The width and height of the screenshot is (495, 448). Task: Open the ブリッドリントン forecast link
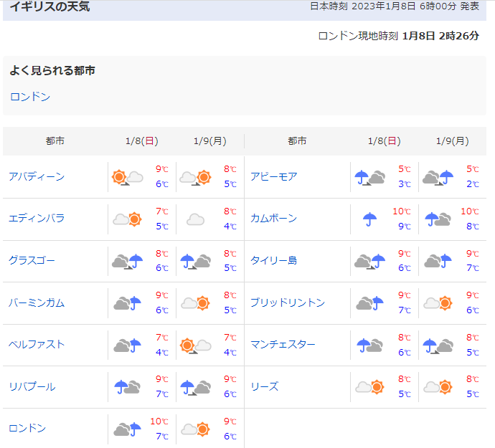pos(288,302)
